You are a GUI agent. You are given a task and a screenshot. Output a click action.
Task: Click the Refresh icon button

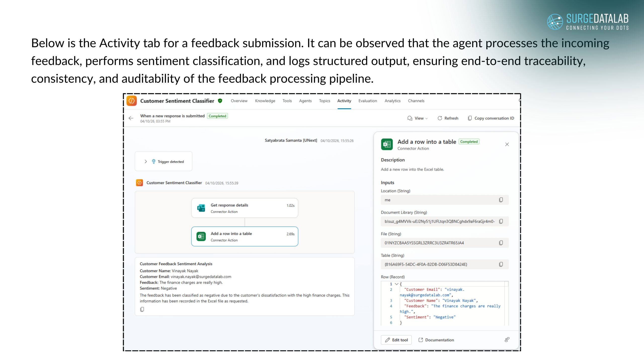coord(448,118)
